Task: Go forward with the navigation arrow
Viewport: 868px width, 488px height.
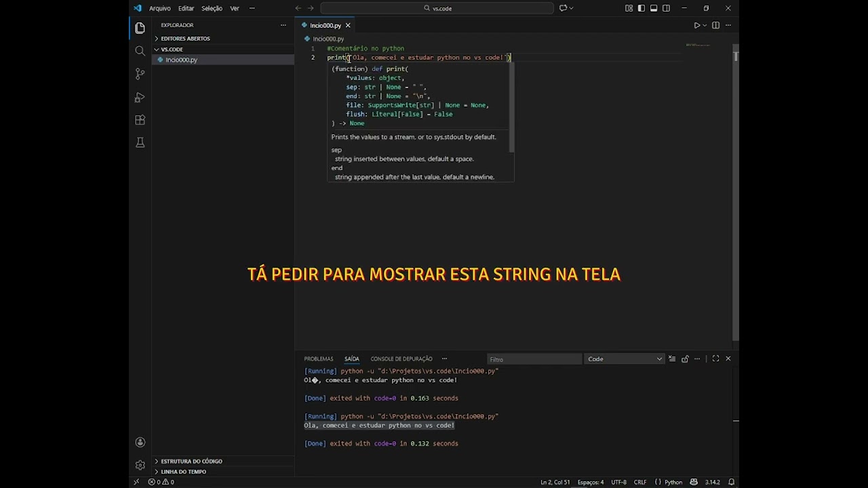Action: pyautogui.click(x=311, y=8)
